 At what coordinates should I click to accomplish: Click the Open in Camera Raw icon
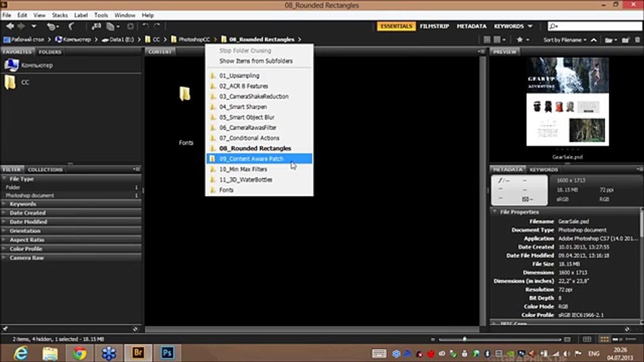pos(131,26)
